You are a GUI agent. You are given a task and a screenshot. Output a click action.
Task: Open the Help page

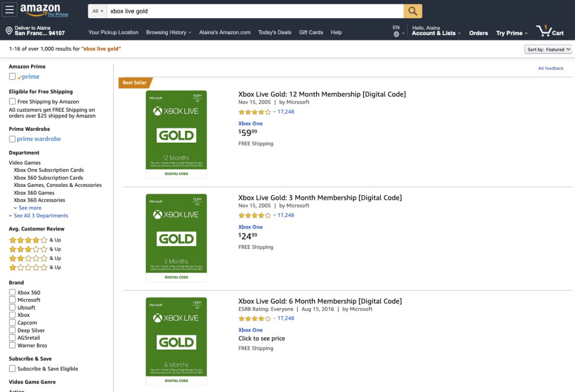[336, 32]
